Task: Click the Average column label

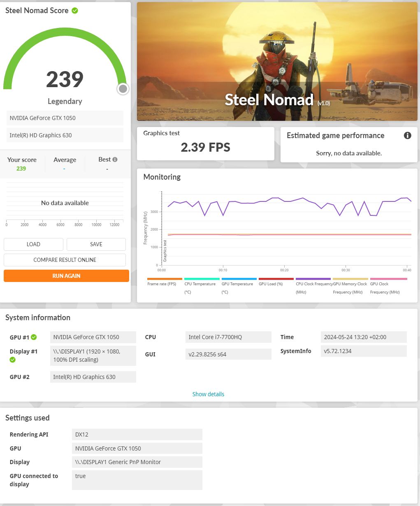Action: [x=65, y=160]
